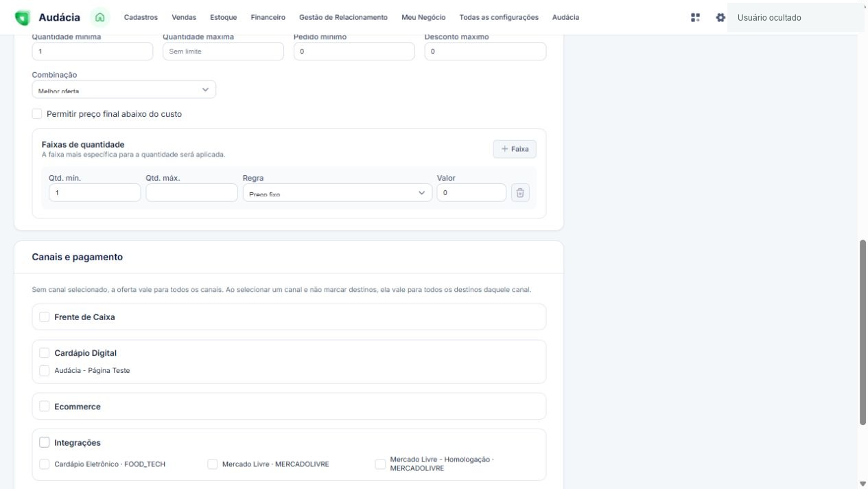Viewport: 868px width, 489px height.
Task: Open Gestão de Relacionamento menu
Action: pyautogui.click(x=343, y=17)
